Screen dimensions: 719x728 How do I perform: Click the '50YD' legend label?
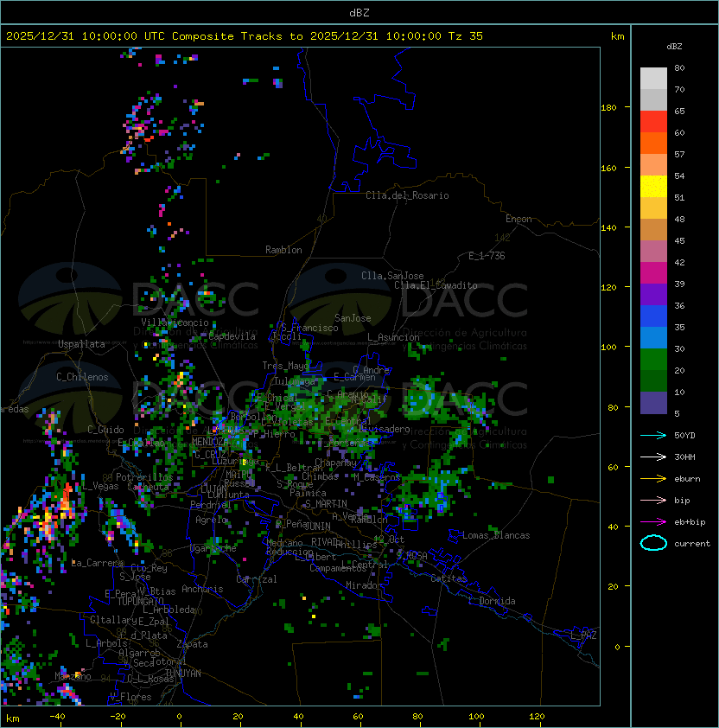click(684, 436)
